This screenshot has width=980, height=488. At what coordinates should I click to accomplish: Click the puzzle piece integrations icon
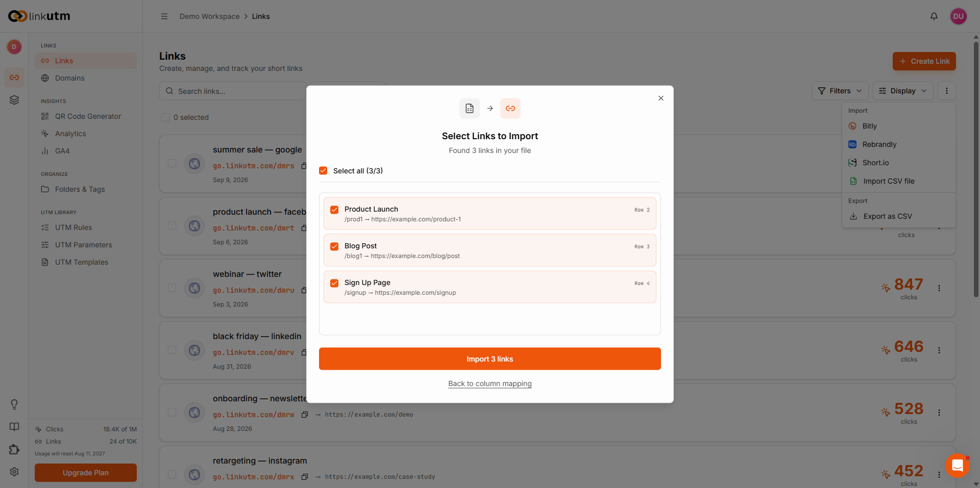(x=14, y=449)
